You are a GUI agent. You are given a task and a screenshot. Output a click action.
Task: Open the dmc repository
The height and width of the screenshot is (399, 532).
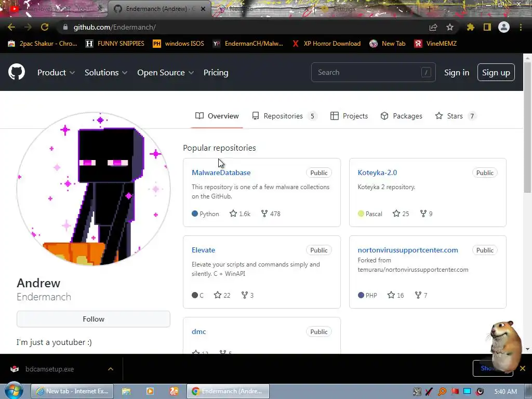click(199, 331)
